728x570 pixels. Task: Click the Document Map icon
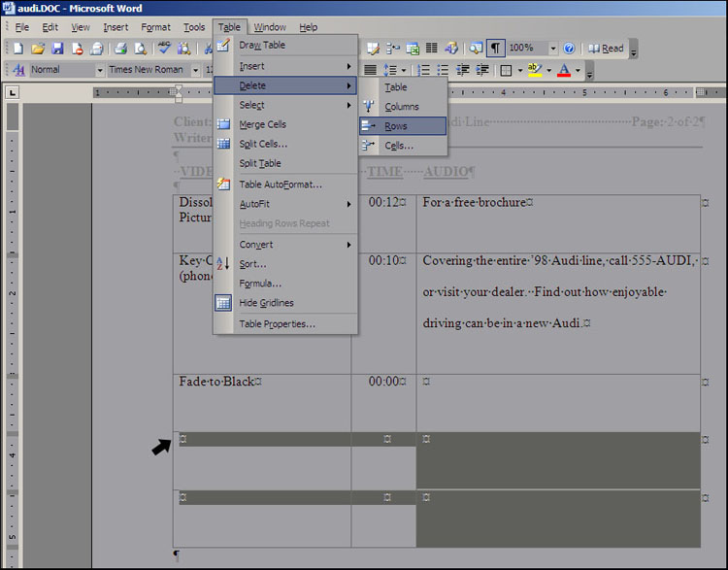(x=476, y=49)
